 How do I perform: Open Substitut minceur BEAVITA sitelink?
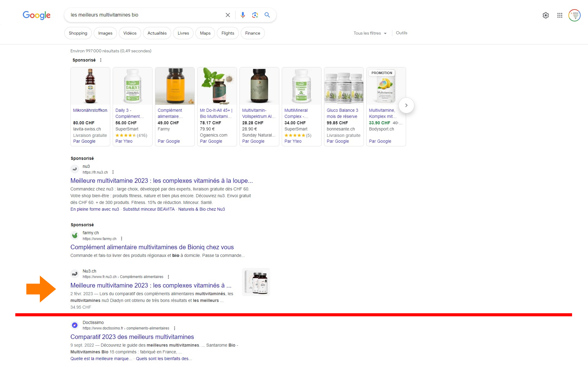pyautogui.click(x=149, y=209)
